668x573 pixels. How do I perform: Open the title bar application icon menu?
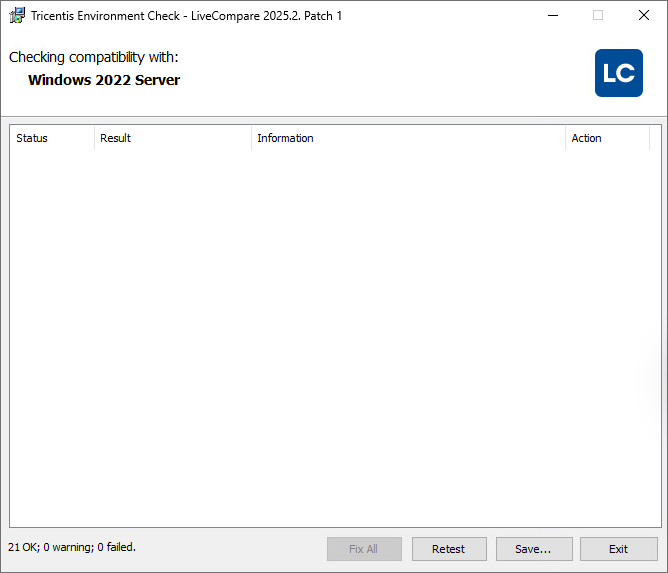tap(17, 16)
